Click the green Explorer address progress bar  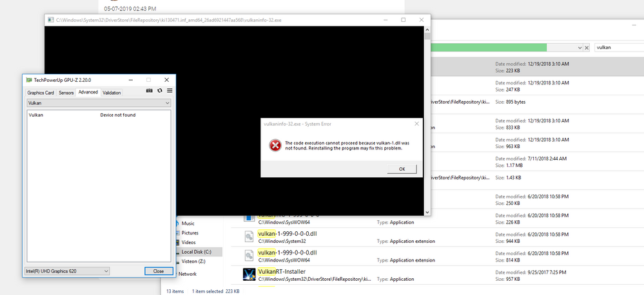point(489,48)
